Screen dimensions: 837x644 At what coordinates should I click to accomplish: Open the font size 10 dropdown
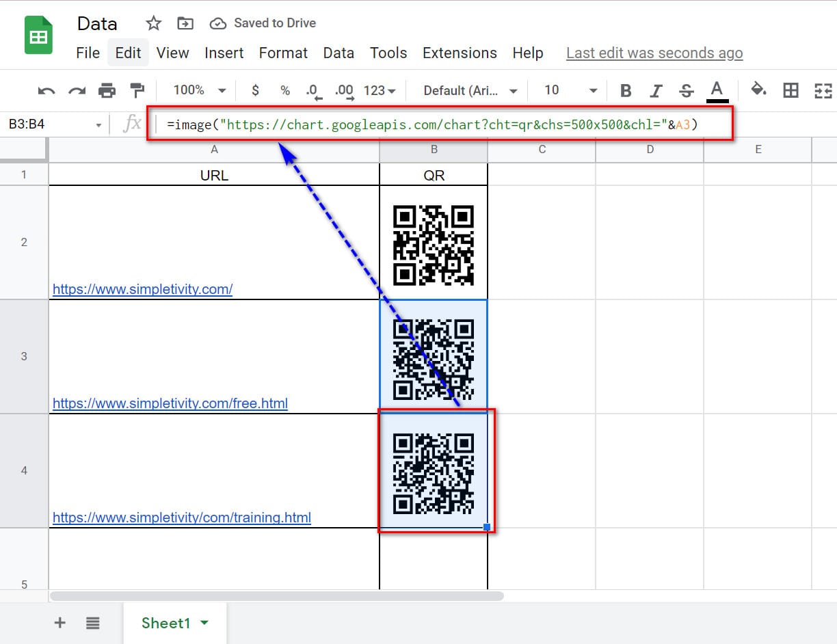571,90
